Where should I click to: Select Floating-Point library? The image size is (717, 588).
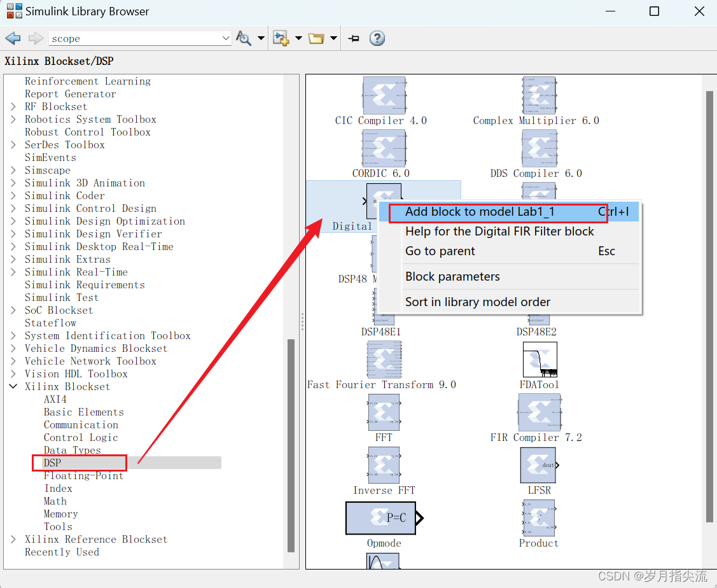tap(84, 475)
